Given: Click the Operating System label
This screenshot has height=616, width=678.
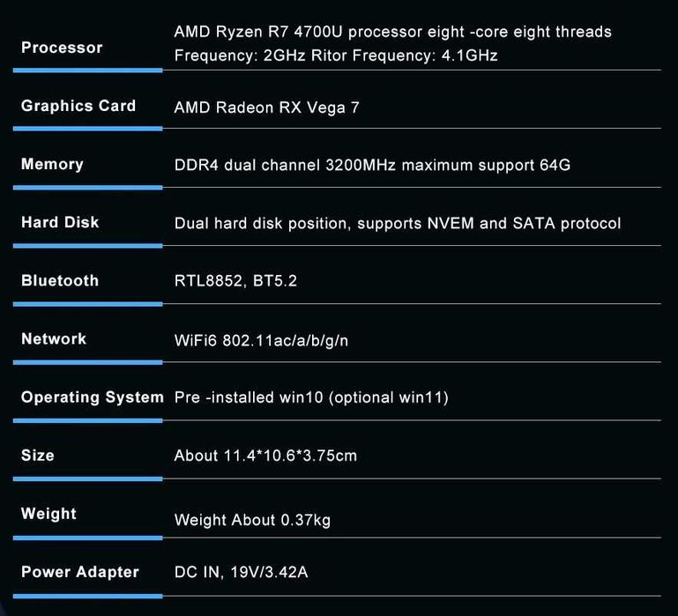Looking at the screenshot, I should 93,397.
